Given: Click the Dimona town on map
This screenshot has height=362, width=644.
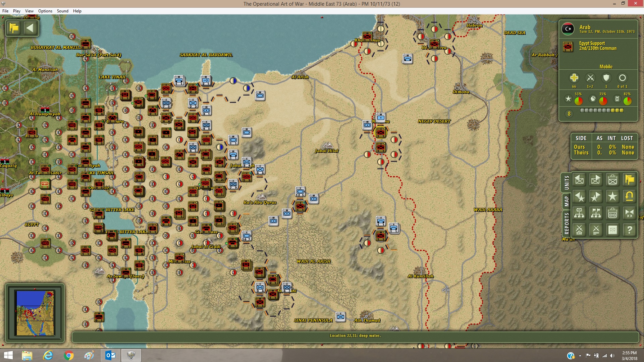Looking at the screenshot, I should 461,92.
